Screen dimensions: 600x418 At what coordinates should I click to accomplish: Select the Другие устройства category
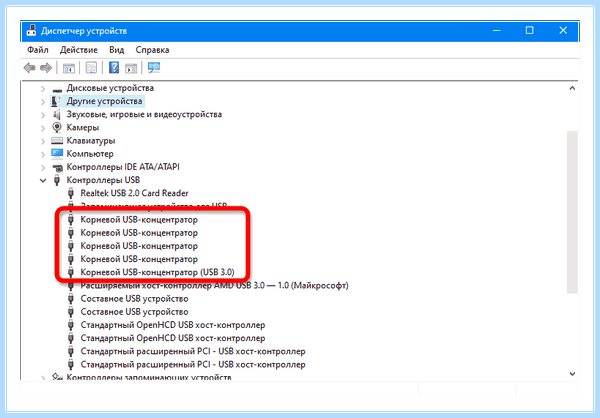pyautogui.click(x=104, y=101)
